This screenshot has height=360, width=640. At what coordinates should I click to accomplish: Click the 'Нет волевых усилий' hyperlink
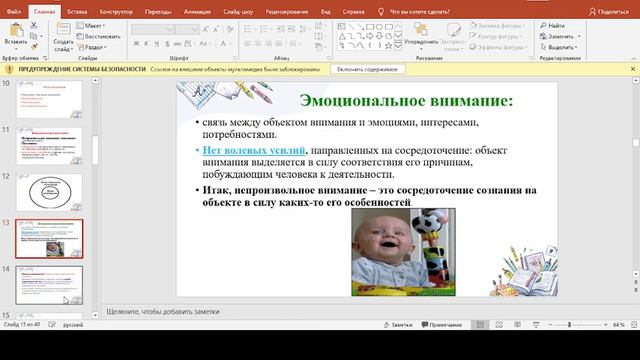[x=253, y=150]
